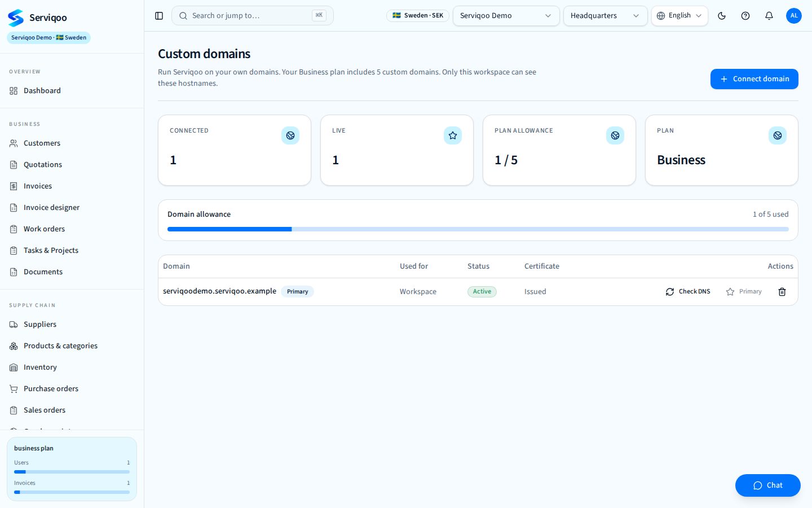
Task: Click the Plan card icon
Action: [778, 135]
